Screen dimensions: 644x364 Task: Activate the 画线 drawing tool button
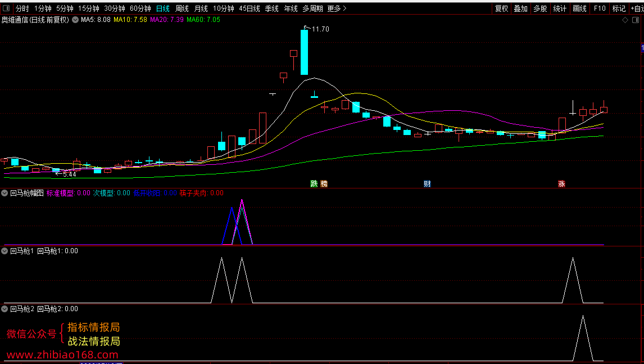coord(579,8)
